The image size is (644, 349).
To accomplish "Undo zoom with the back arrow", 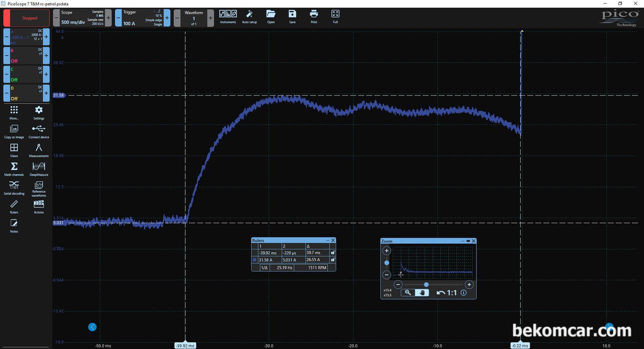I will tap(440, 293).
